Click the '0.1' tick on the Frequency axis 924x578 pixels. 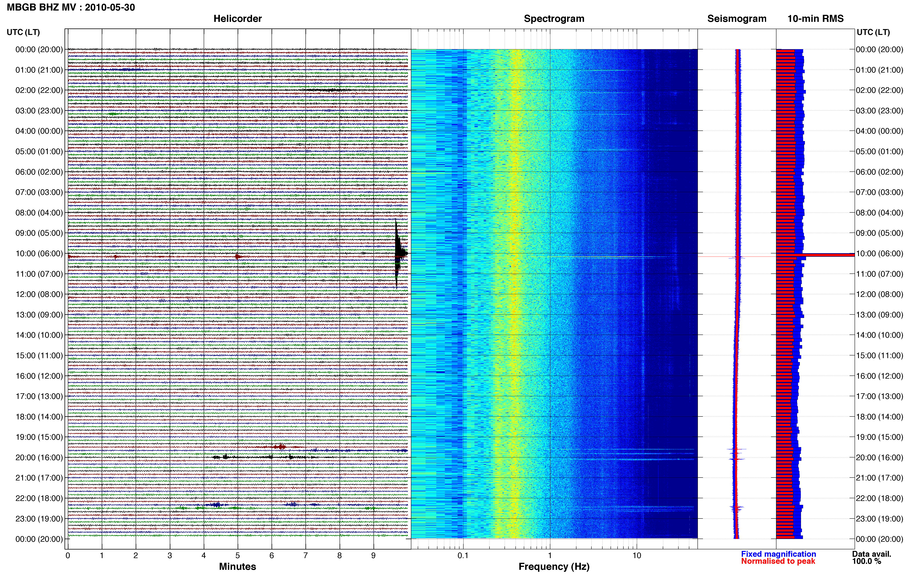463,555
